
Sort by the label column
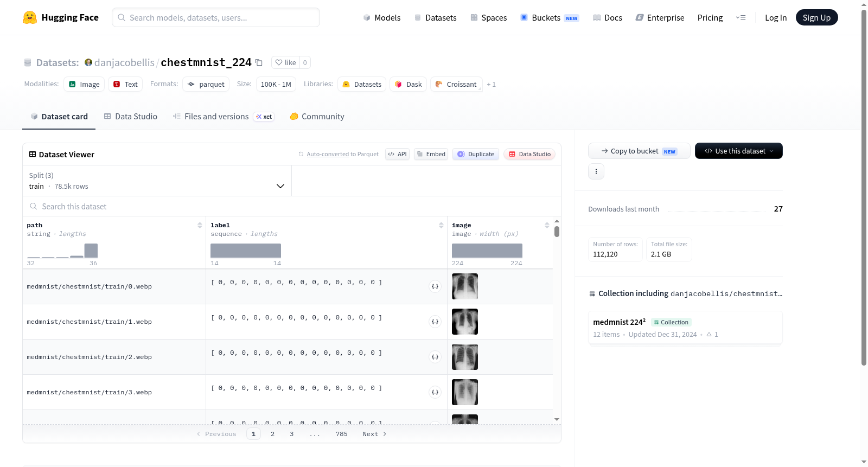tap(441, 225)
